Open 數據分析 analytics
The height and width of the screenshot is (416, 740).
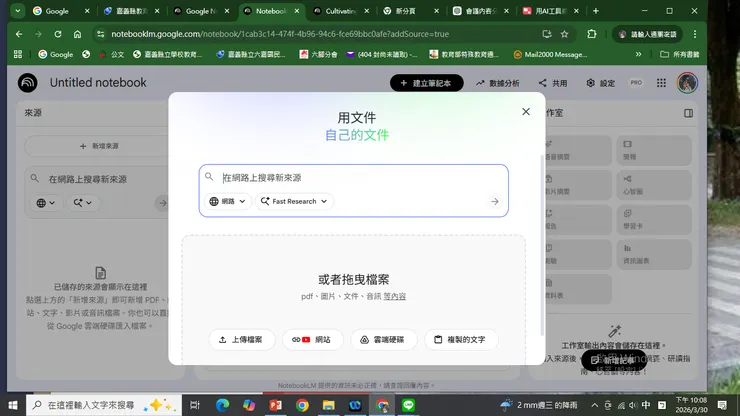(x=497, y=83)
